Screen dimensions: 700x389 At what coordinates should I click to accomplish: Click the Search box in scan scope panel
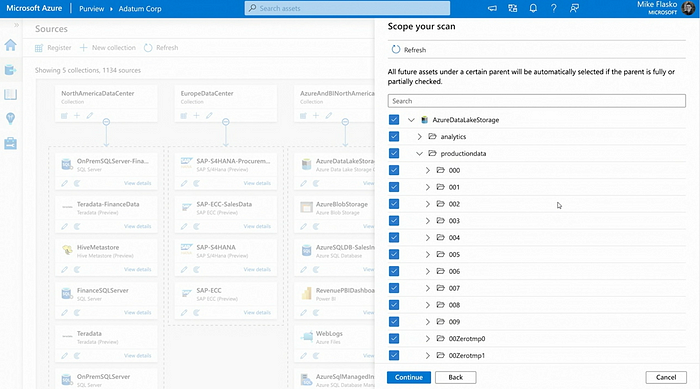(537, 101)
